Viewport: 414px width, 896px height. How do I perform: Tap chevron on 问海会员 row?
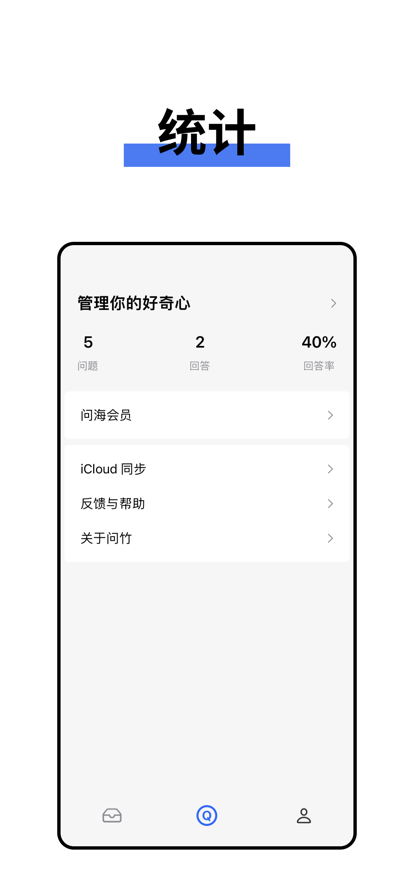330,415
